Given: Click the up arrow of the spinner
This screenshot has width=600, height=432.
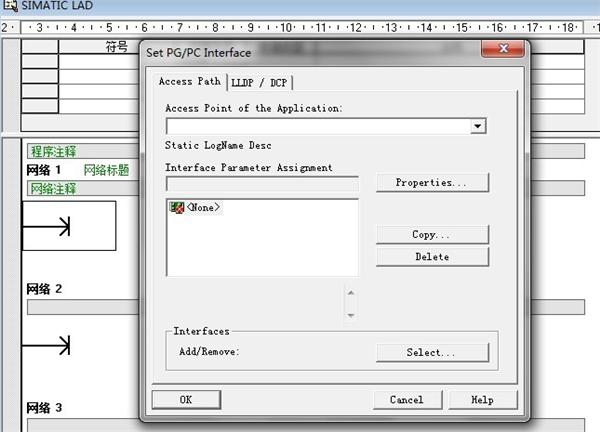Looking at the screenshot, I should pyautogui.click(x=351, y=293).
